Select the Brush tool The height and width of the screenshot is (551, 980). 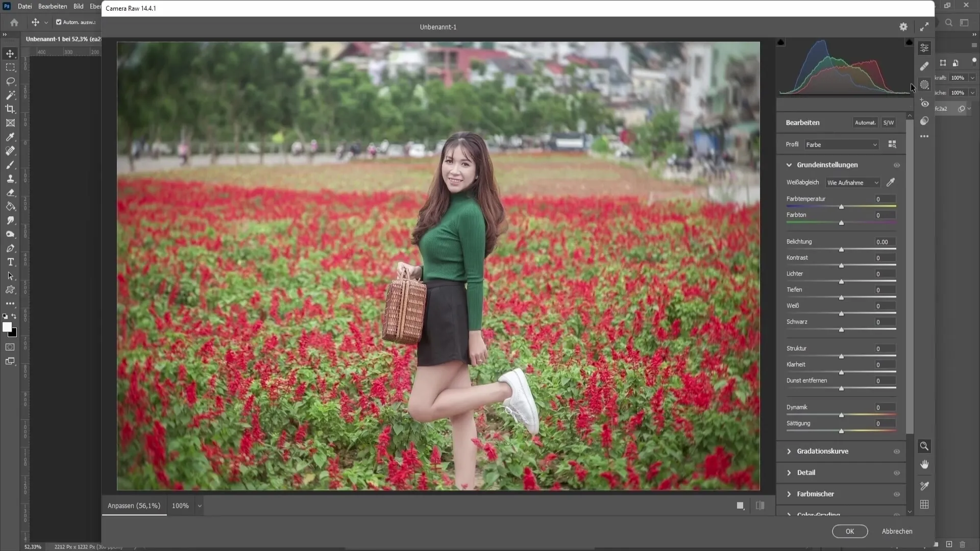pyautogui.click(x=10, y=165)
